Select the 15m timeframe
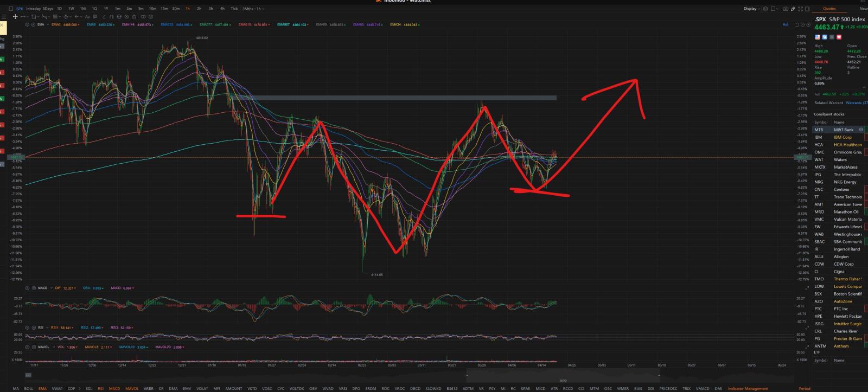This screenshot has width=868, height=392. point(164,9)
